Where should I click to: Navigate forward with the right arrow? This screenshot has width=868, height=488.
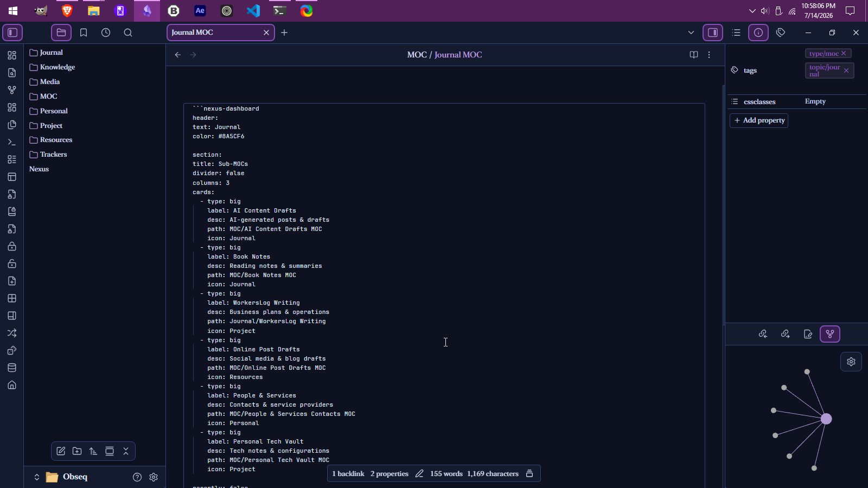[193, 55]
